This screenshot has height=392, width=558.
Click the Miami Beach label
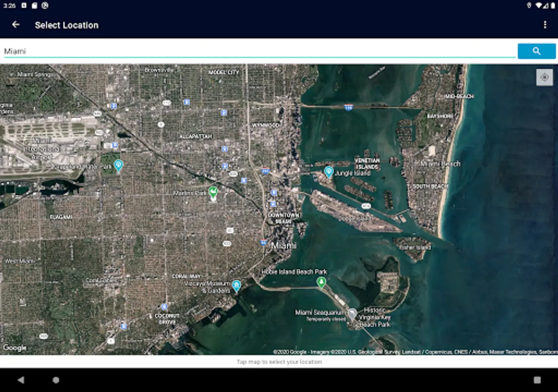(x=440, y=164)
